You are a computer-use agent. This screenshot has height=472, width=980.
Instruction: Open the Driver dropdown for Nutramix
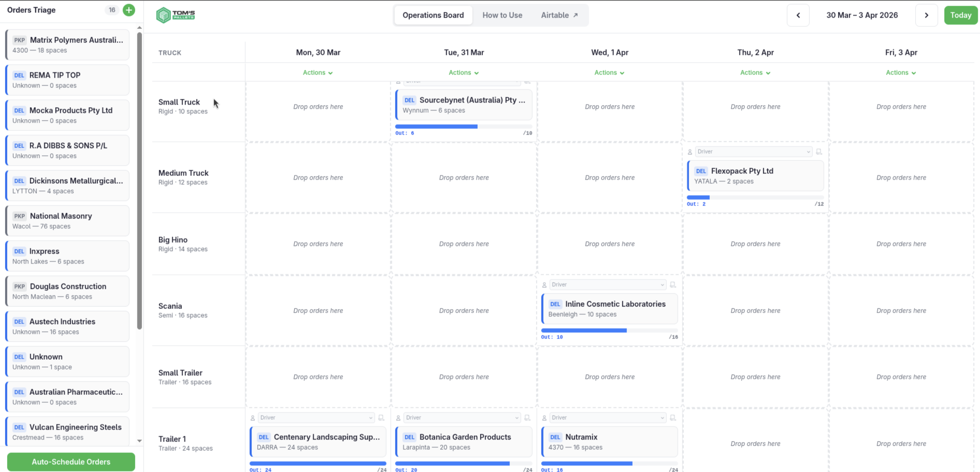608,418
